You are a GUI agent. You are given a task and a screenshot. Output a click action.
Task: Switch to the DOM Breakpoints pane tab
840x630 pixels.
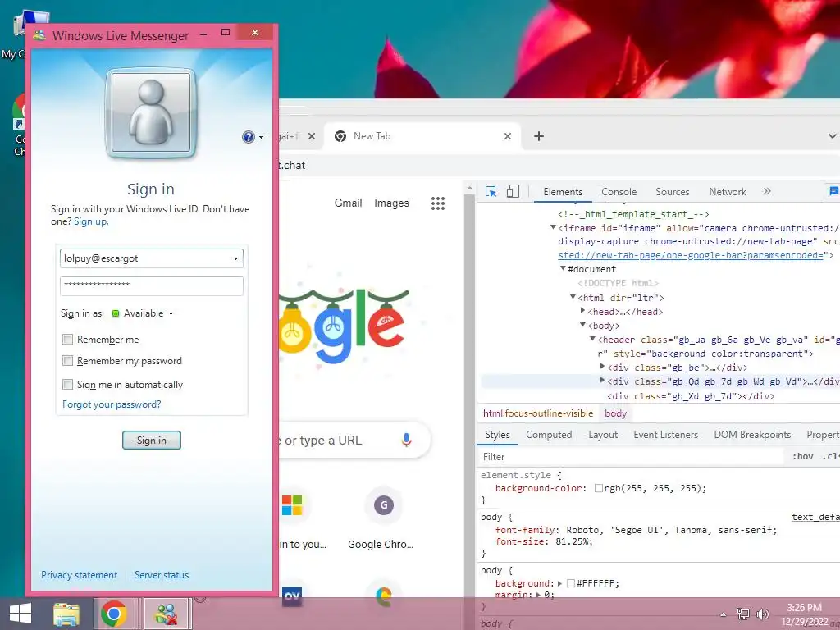click(752, 435)
